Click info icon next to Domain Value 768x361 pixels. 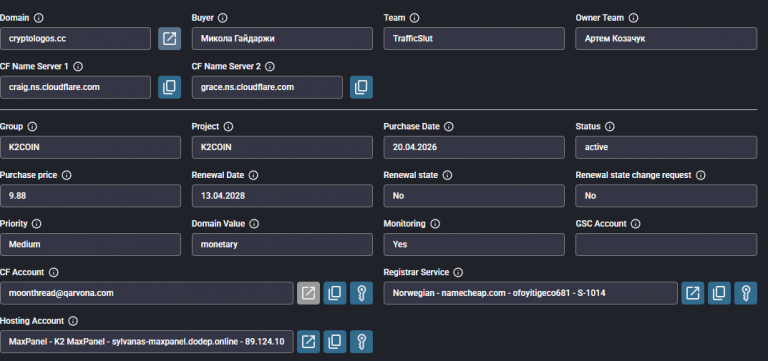[254, 223]
